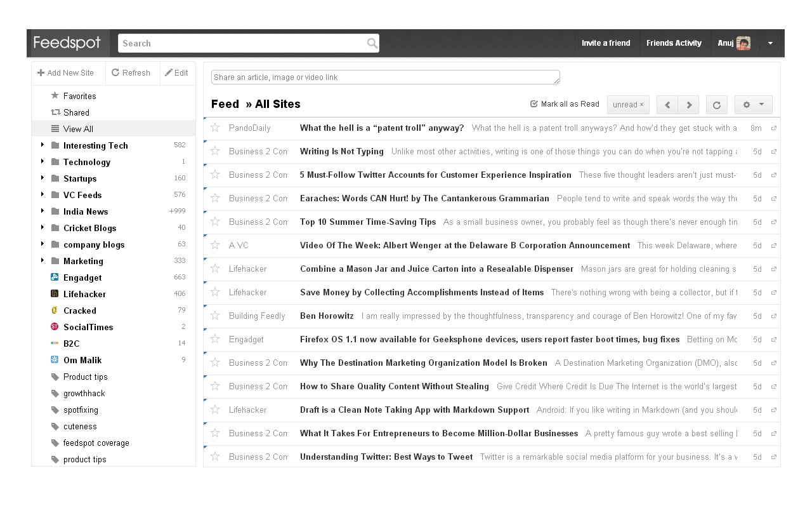Open Anuj's profile avatar

pos(743,43)
